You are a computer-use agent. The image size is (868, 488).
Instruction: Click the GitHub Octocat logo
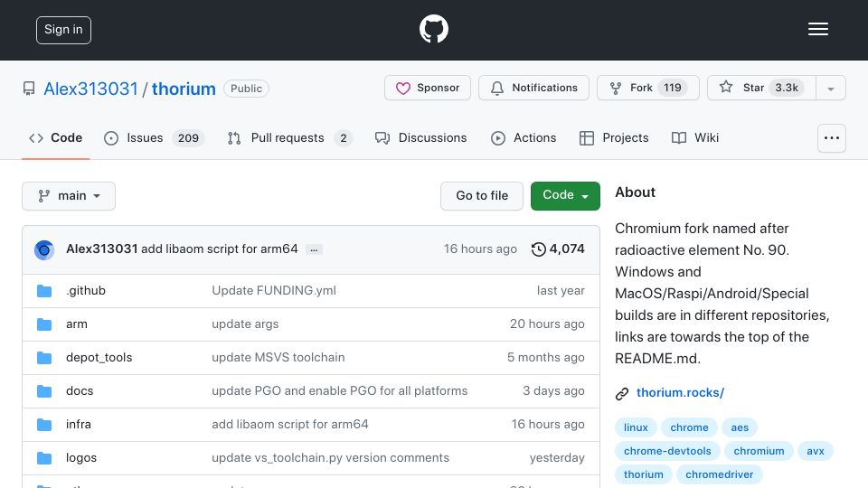tap(433, 29)
